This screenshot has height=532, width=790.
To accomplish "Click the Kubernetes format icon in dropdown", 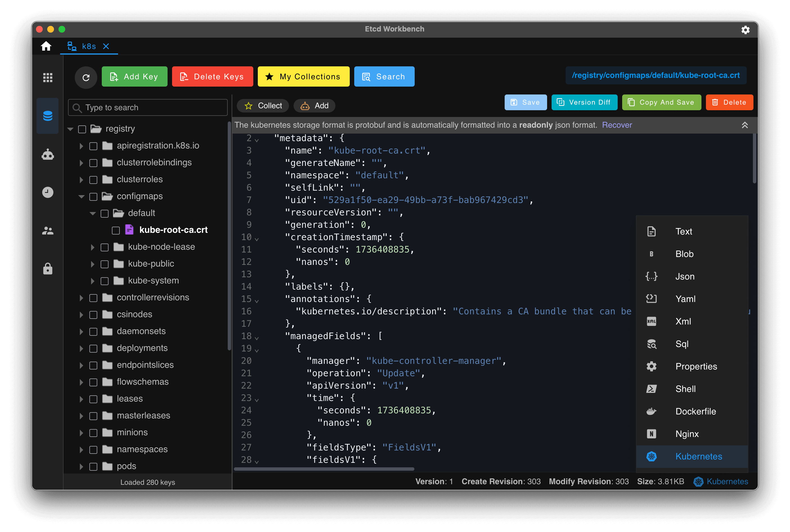I will coord(652,456).
